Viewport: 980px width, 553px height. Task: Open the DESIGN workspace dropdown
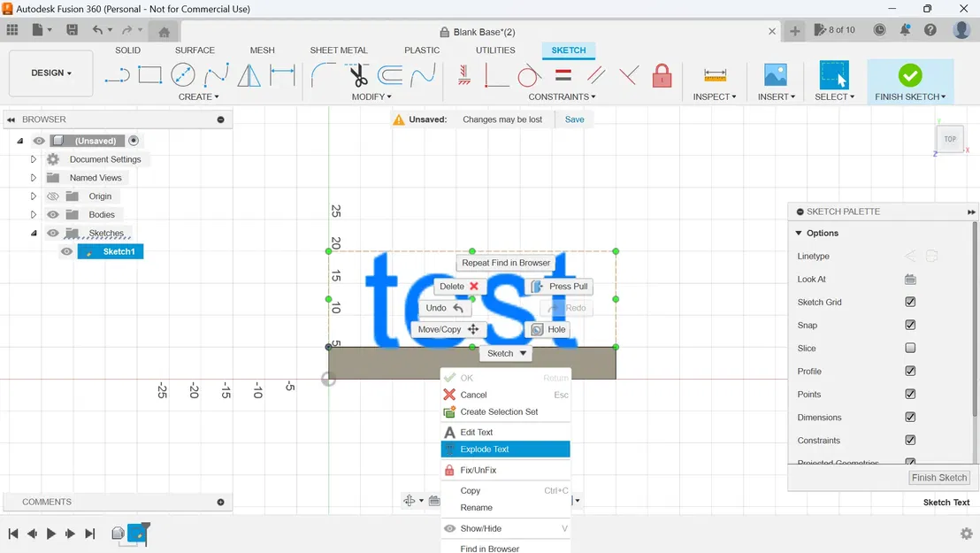(x=51, y=73)
